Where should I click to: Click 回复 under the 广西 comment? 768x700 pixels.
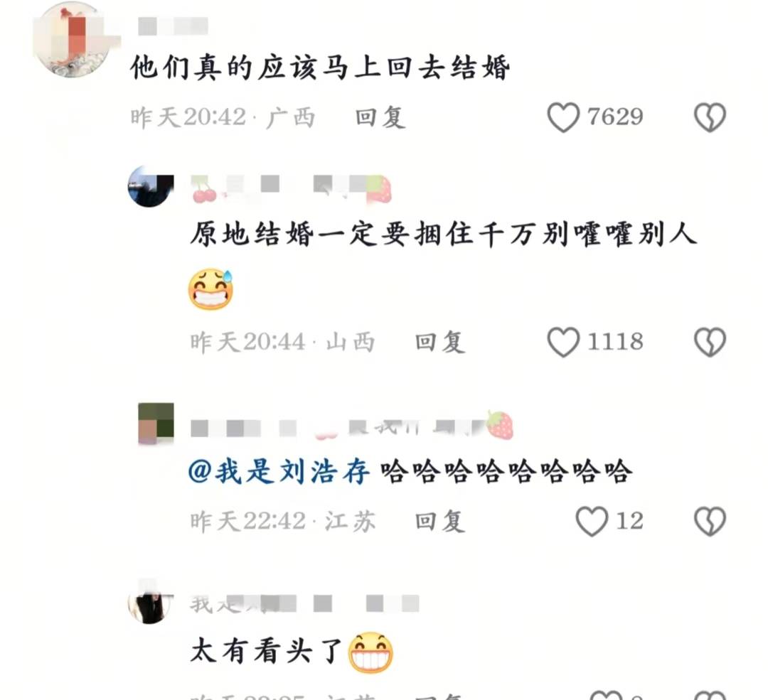pyautogui.click(x=380, y=117)
